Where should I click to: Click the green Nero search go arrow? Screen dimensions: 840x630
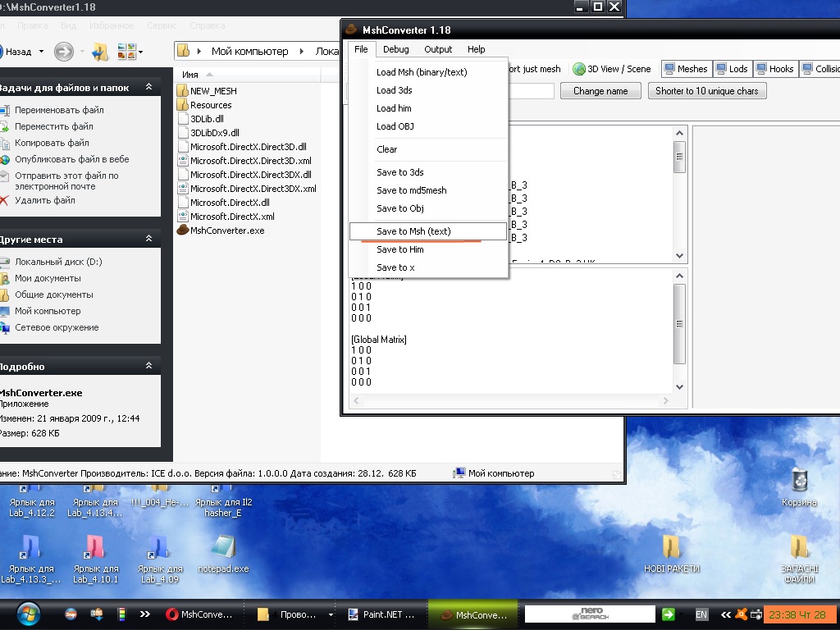tap(669, 614)
